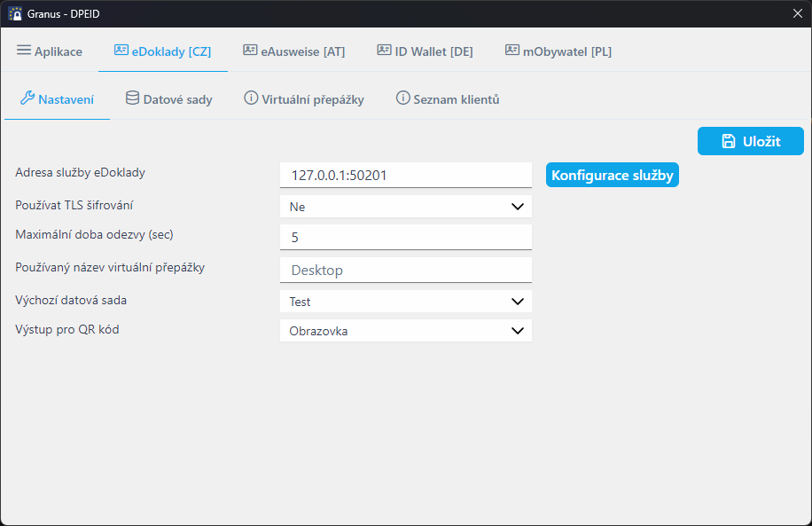
Task: Click the floppy disk icon on Uložit
Action: coord(729,141)
